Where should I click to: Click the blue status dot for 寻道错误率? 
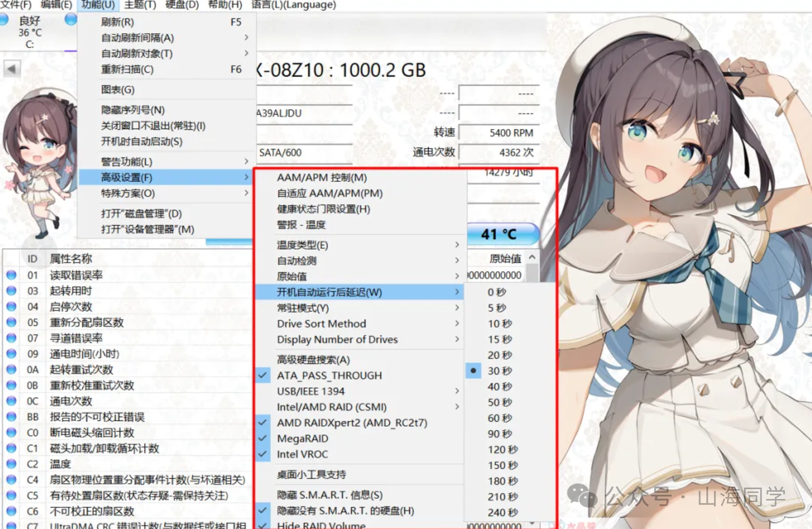[11, 338]
